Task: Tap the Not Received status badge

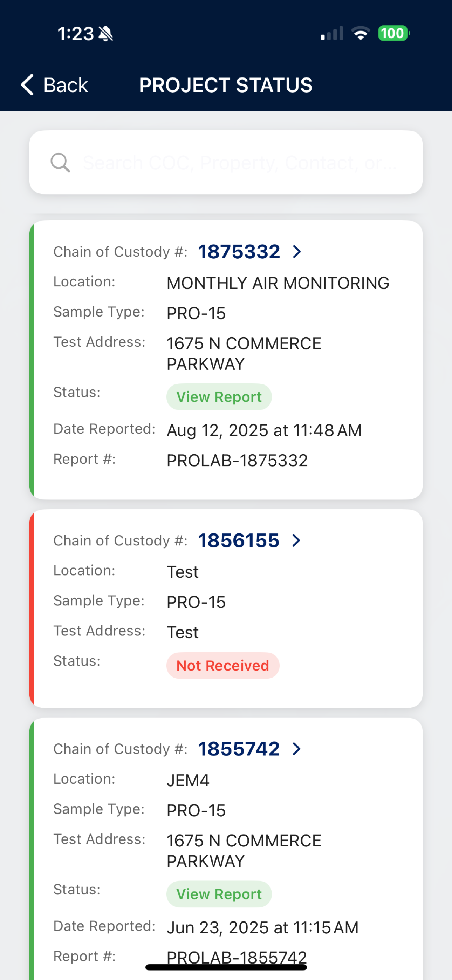Action: tap(222, 665)
